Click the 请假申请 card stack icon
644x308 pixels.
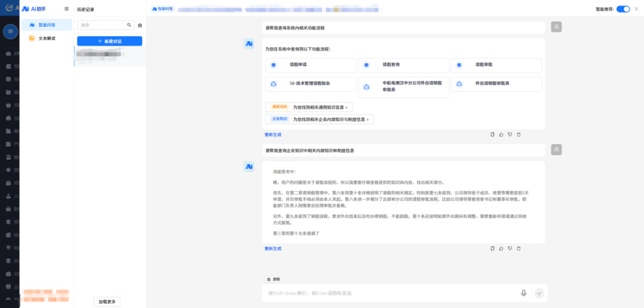[274, 65]
